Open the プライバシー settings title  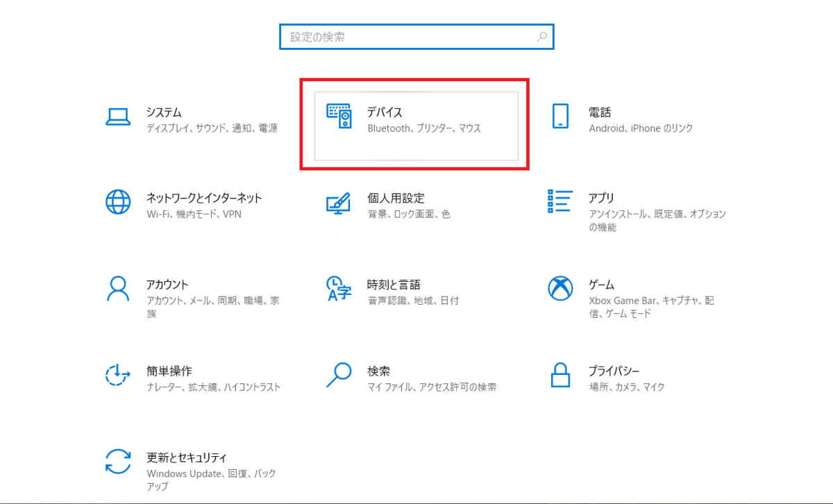click(614, 371)
